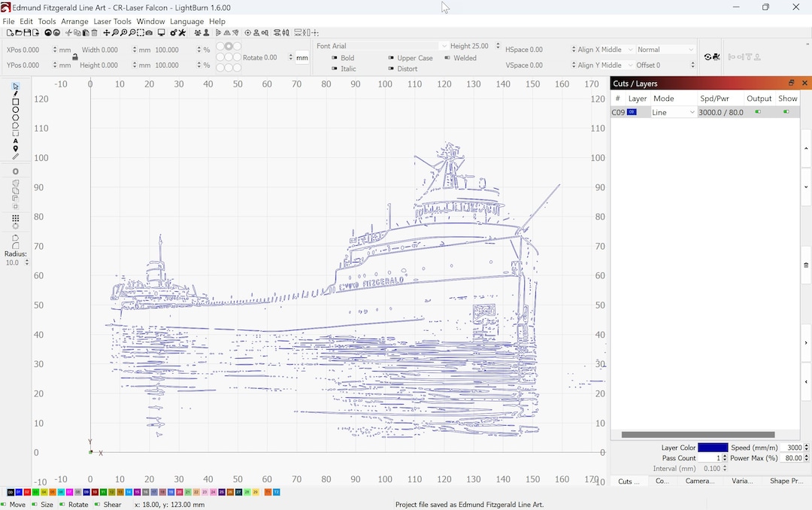Open the Laser Tools menu

113,21
